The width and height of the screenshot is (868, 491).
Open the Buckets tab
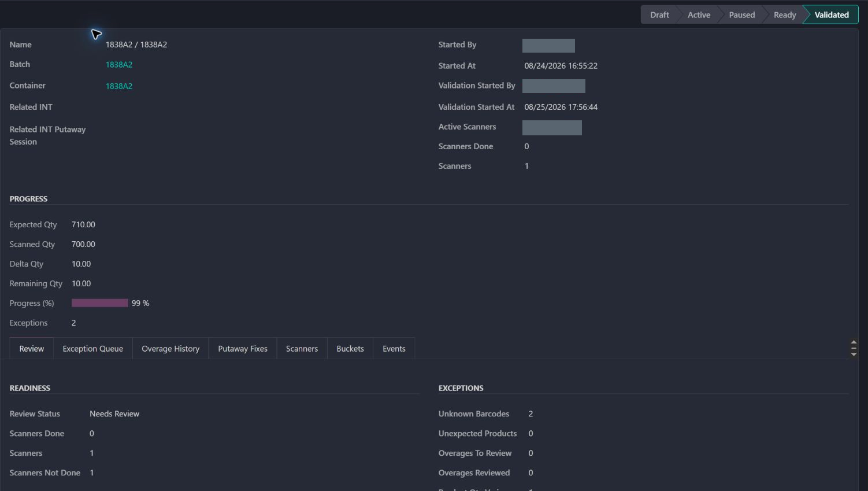click(350, 349)
